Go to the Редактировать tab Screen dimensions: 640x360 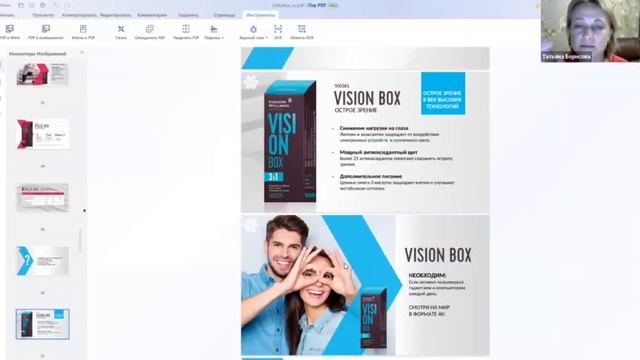(x=116, y=15)
